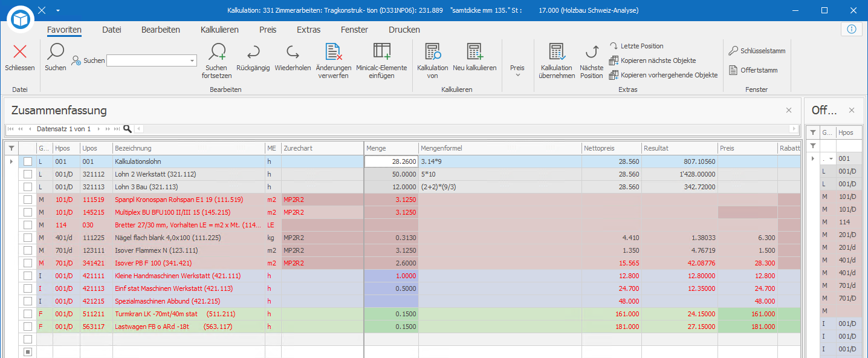Click the Suchen magnifier icon
The width and height of the screenshot is (868, 358).
pyautogui.click(x=56, y=51)
